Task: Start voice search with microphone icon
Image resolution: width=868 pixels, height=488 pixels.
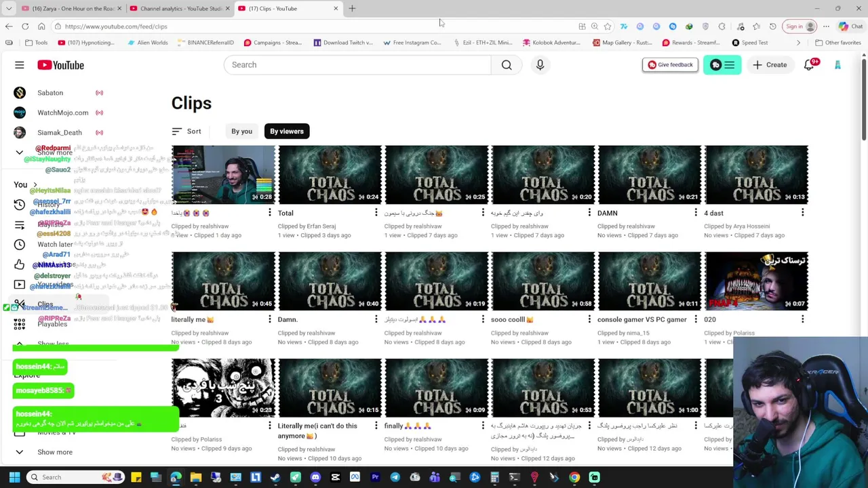Action: pyautogui.click(x=540, y=64)
